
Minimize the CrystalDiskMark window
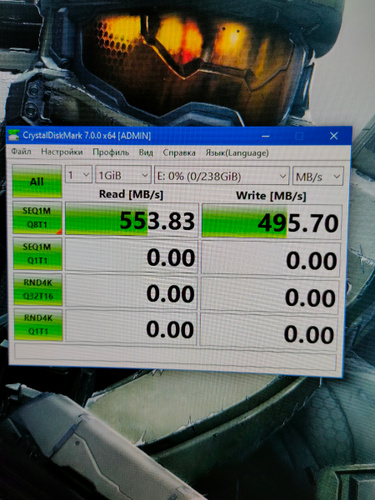pyautogui.click(x=266, y=136)
